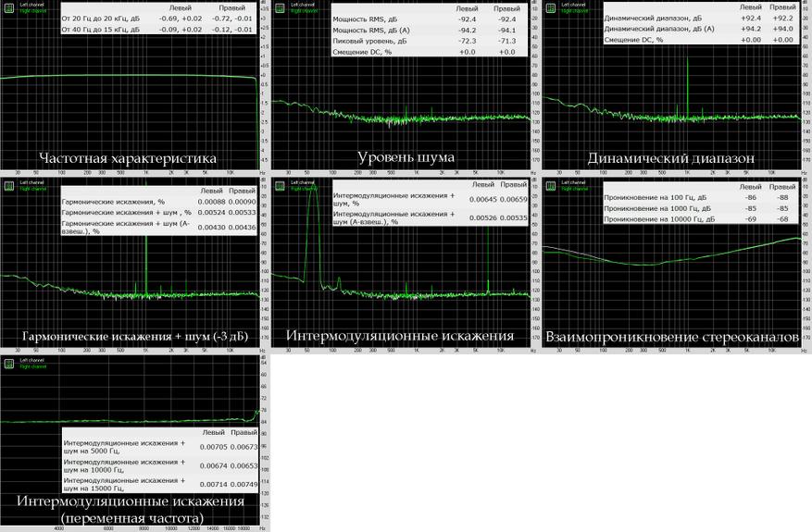Click the '0.00659' intermodulation value

tap(514, 199)
